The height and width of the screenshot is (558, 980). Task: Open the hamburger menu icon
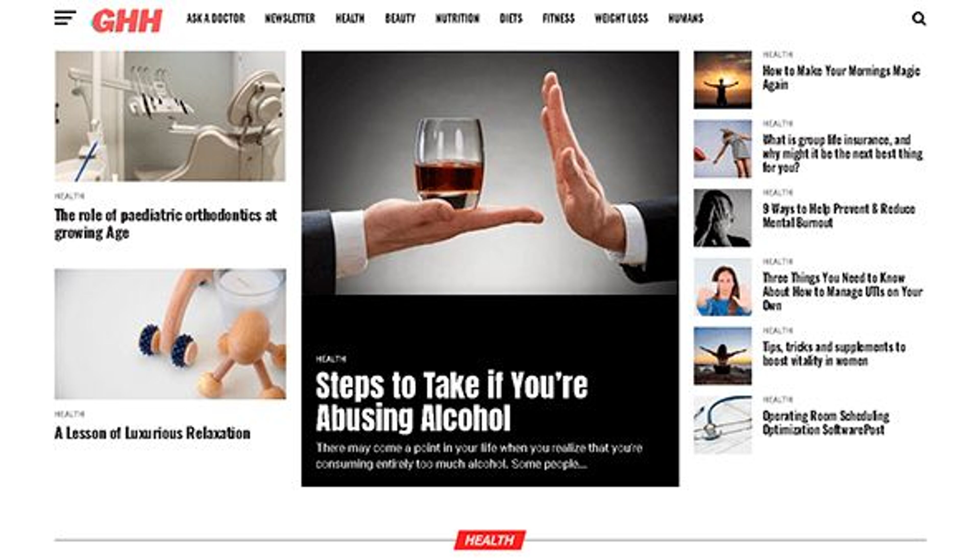tap(65, 18)
